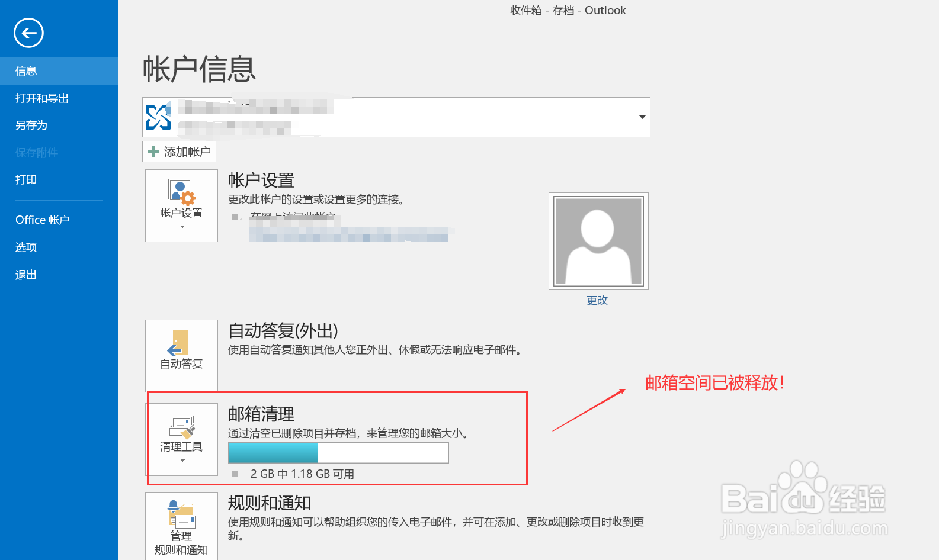Open 选项 in the sidebar
This screenshot has width=939, height=560.
click(59, 247)
